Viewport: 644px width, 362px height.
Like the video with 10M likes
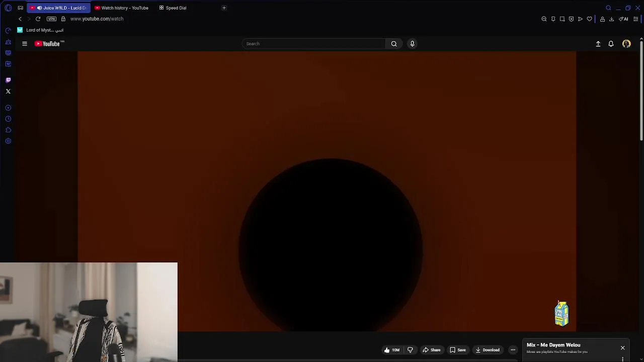click(391, 350)
